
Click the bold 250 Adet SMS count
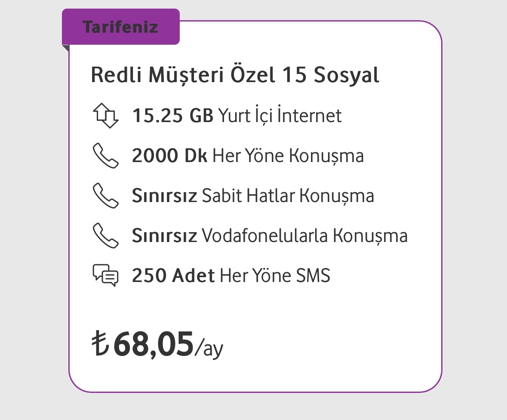[174, 276]
